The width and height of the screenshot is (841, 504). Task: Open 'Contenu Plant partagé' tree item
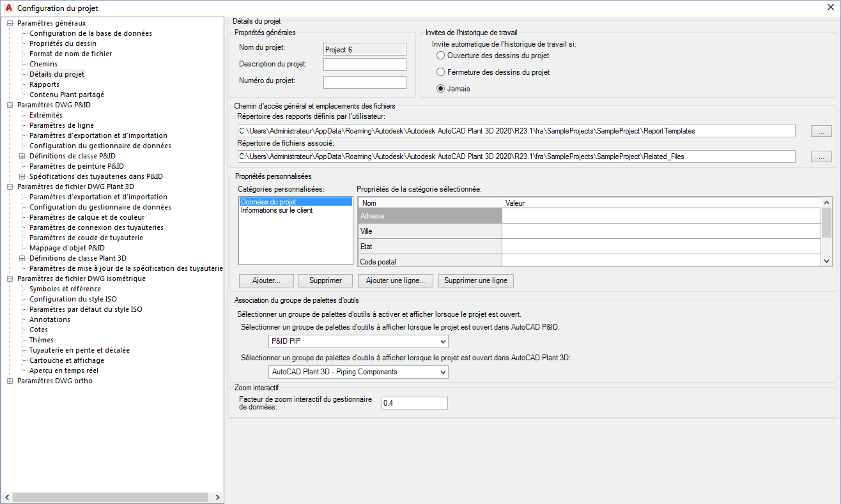[66, 95]
